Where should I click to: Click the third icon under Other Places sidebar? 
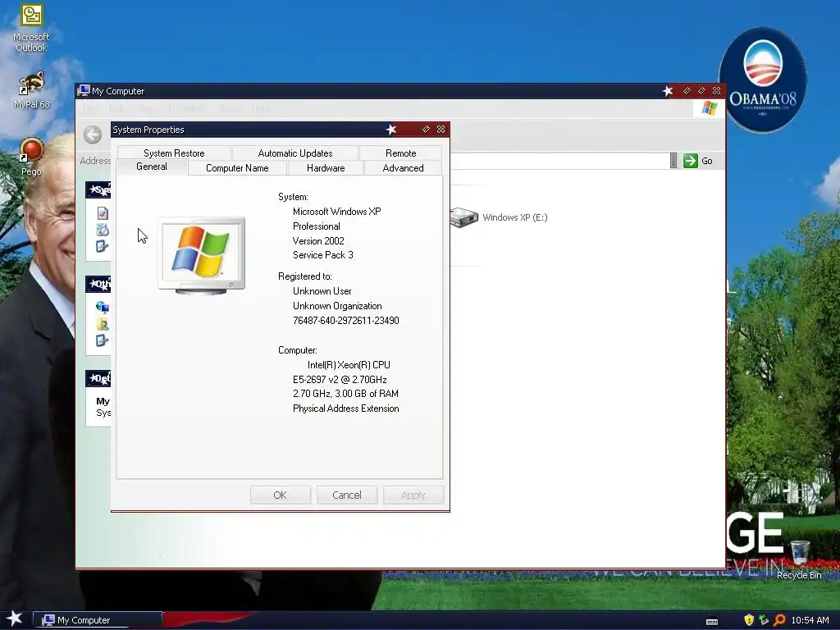tap(102, 340)
